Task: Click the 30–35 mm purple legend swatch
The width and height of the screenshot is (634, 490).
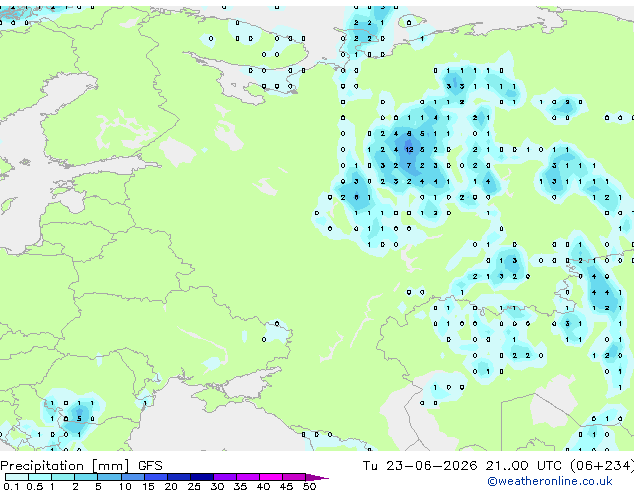Action: tap(225, 477)
